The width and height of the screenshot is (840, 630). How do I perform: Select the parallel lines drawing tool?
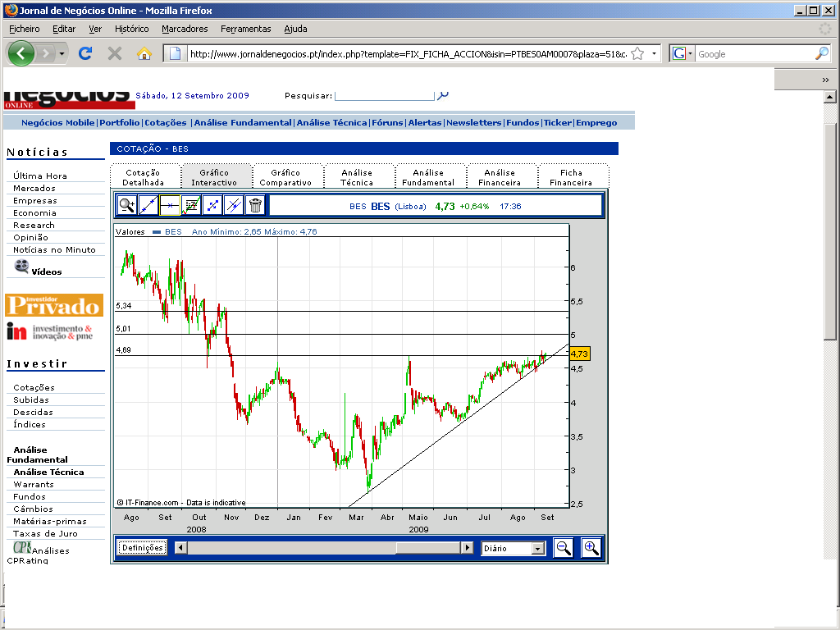[x=234, y=205]
